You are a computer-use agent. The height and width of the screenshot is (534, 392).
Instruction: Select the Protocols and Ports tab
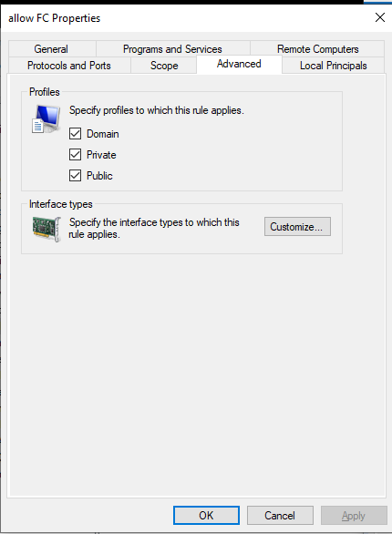click(69, 66)
